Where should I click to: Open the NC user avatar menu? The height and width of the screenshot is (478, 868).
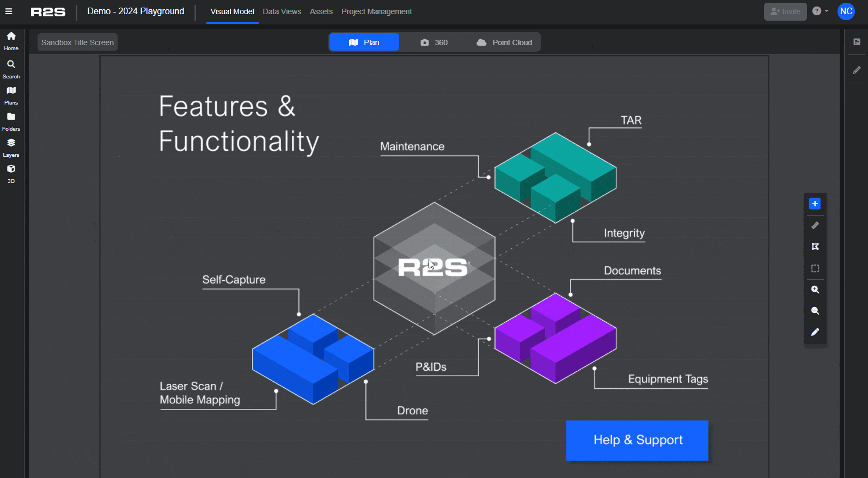(x=846, y=11)
